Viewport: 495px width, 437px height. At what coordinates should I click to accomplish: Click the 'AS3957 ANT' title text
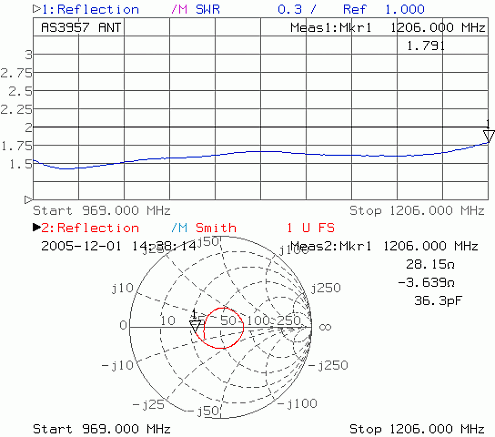(x=81, y=27)
